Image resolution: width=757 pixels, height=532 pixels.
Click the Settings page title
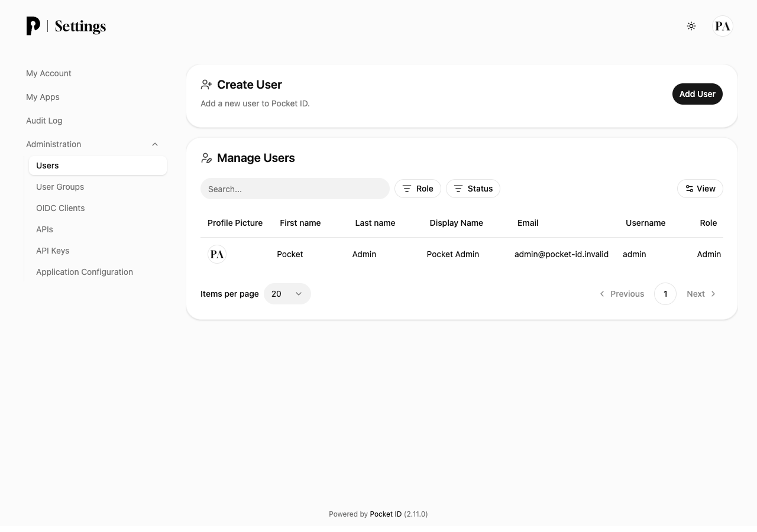coord(80,26)
